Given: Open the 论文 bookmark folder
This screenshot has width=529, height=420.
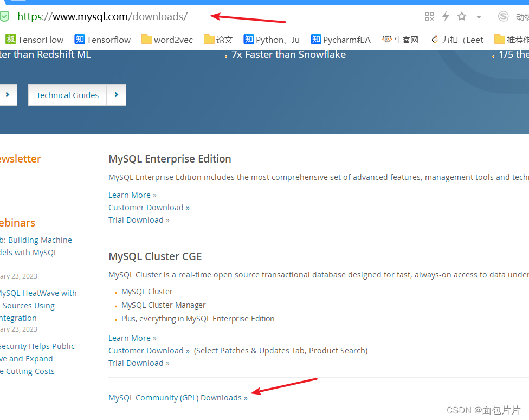Looking at the screenshot, I should click(218, 40).
